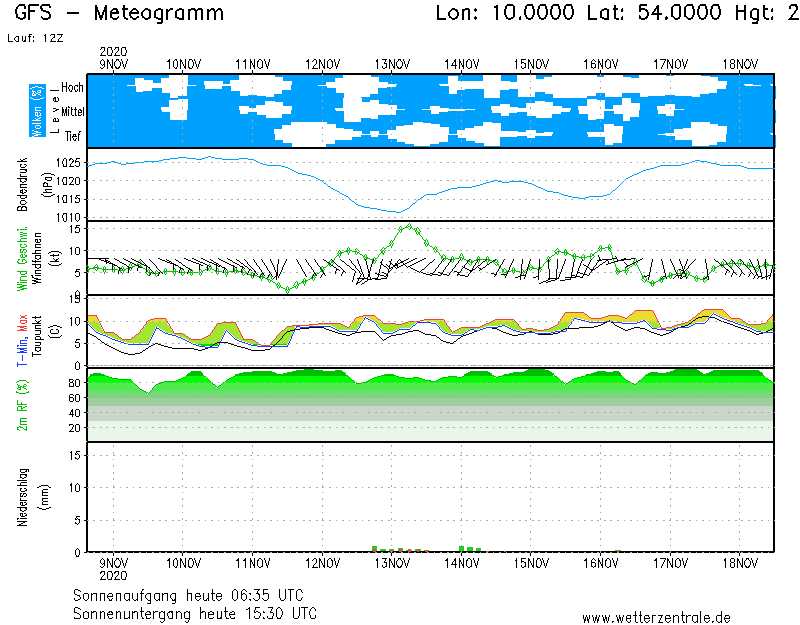Click the "Mittel" cloud level label
This screenshot has width=800, height=625.
[72, 111]
